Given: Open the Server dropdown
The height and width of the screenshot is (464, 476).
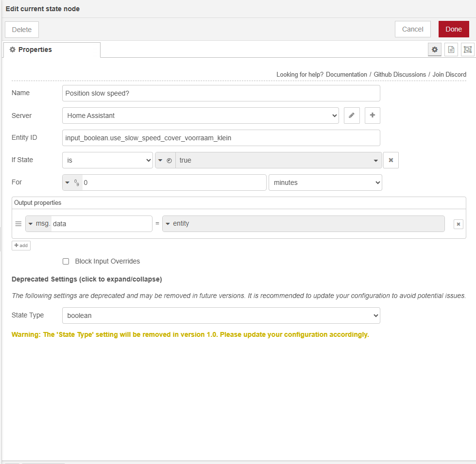Looking at the screenshot, I should point(201,116).
